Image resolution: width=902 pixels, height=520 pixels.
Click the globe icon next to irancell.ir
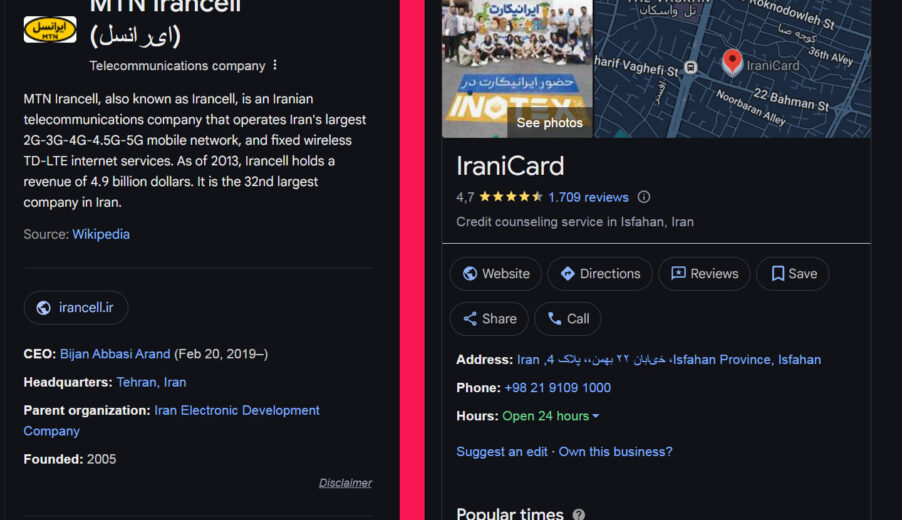(x=44, y=308)
